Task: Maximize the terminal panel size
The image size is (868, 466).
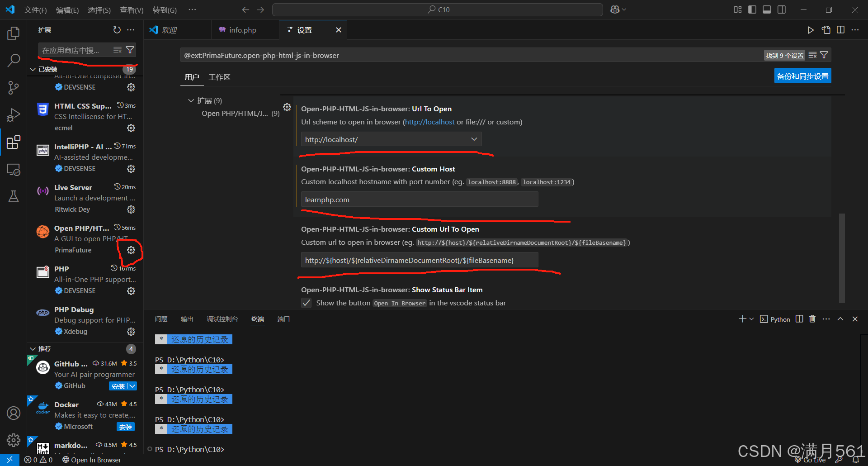Action: click(840, 319)
